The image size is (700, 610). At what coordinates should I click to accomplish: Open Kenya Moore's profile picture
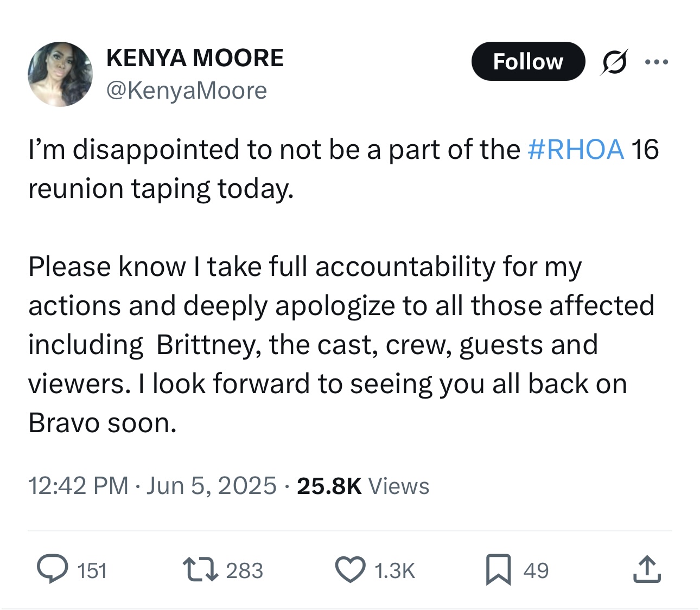click(x=60, y=73)
